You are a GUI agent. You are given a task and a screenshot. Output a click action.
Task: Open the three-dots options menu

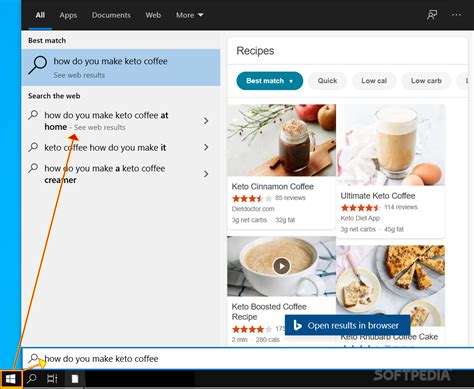pyautogui.click(x=456, y=15)
